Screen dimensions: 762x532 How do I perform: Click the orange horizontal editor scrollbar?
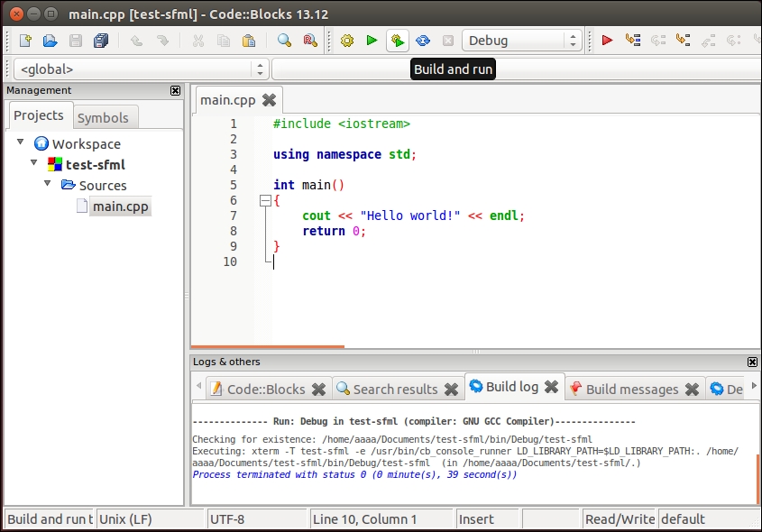click(268, 346)
